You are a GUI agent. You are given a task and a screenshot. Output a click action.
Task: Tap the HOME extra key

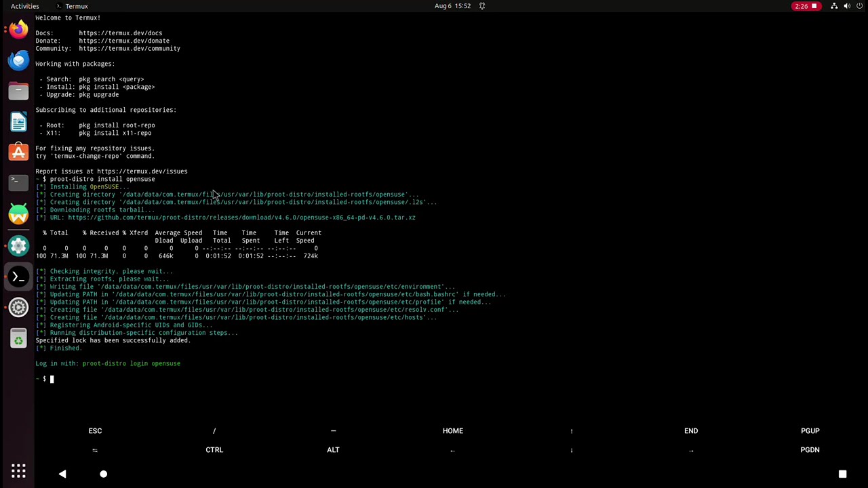453,431
